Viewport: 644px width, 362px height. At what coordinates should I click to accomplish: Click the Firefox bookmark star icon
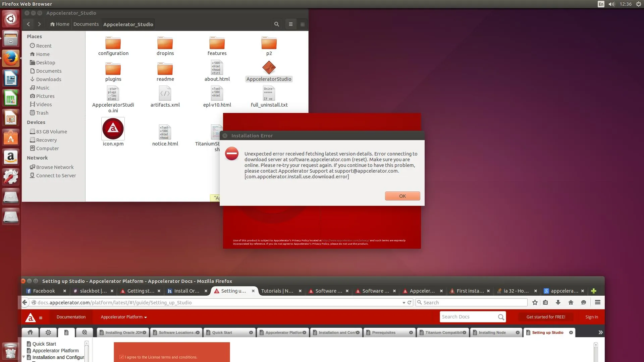click(x=535, y=302)
